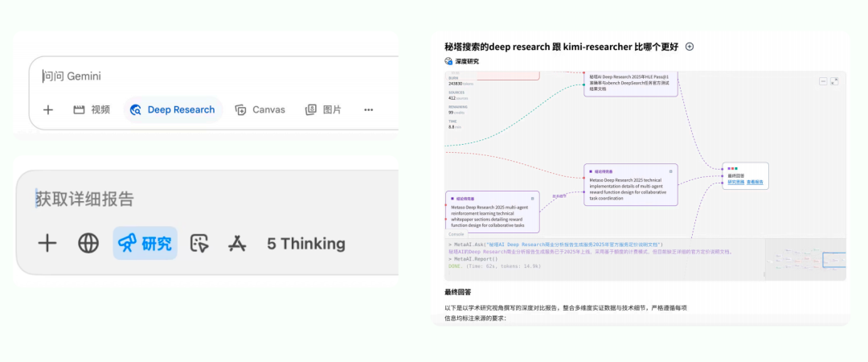Viewport: 868px width, 362px height.
Task: Click the 最终回答 heading below console
Action: point(457,292)
